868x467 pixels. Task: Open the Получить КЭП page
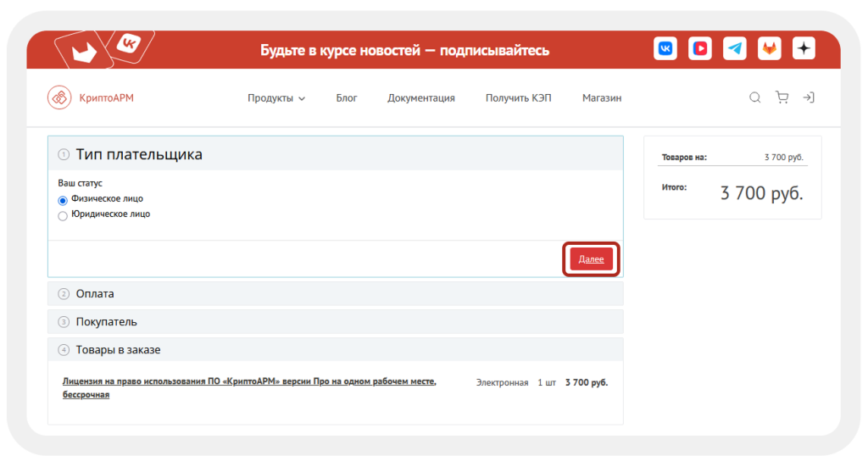(x=518, y=98)
